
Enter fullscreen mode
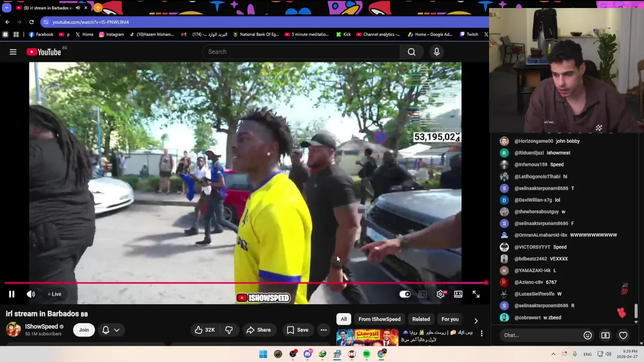point(476,294)
